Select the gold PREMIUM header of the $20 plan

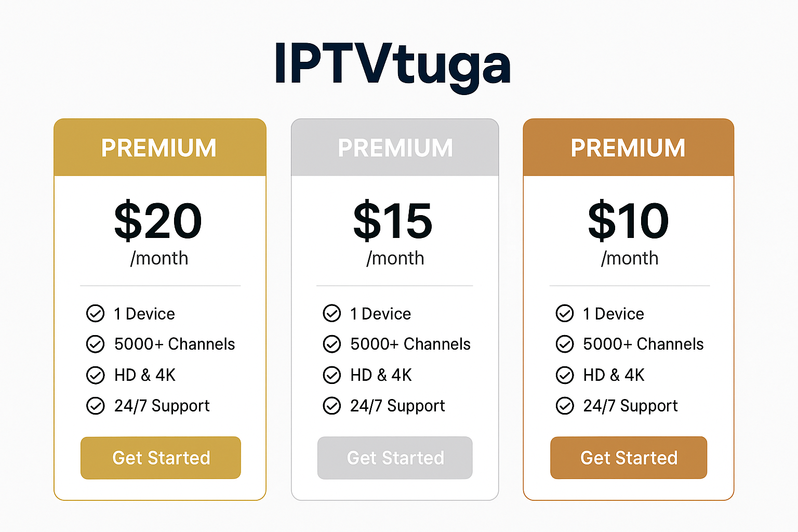pyautogui.click(x=160, y=148)
